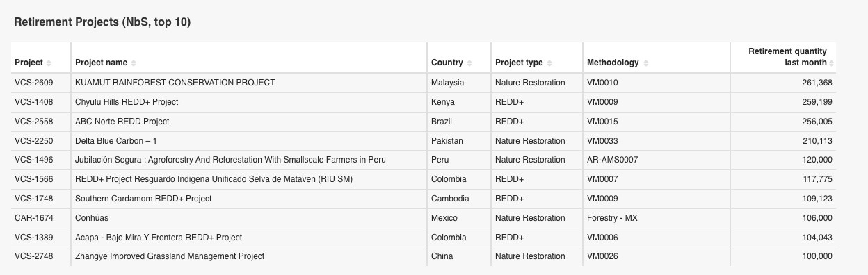Click the Kenya country cell
Image resolution: width=868 pixels, height=275 pixels.
click(443, 102)
